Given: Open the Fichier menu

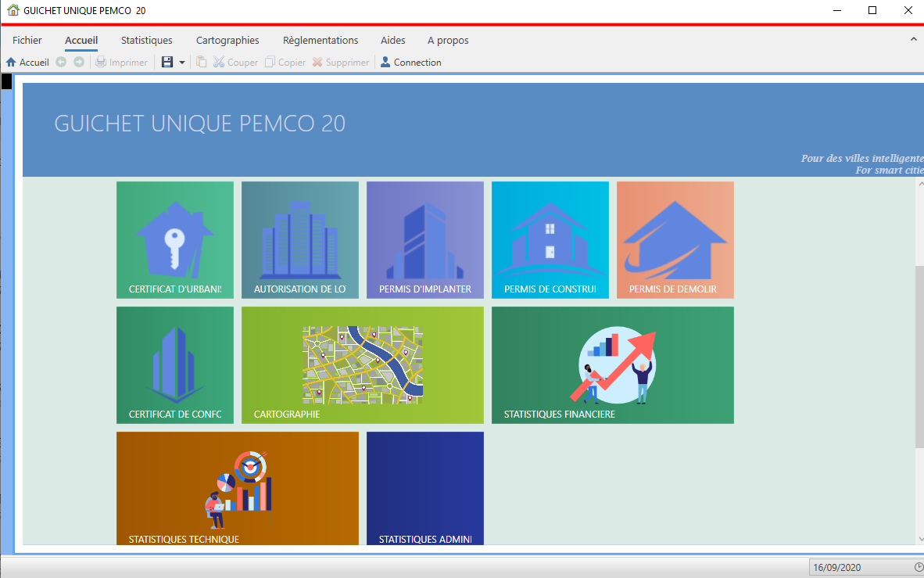Looking at the screenshot, I should click(27, 40).
